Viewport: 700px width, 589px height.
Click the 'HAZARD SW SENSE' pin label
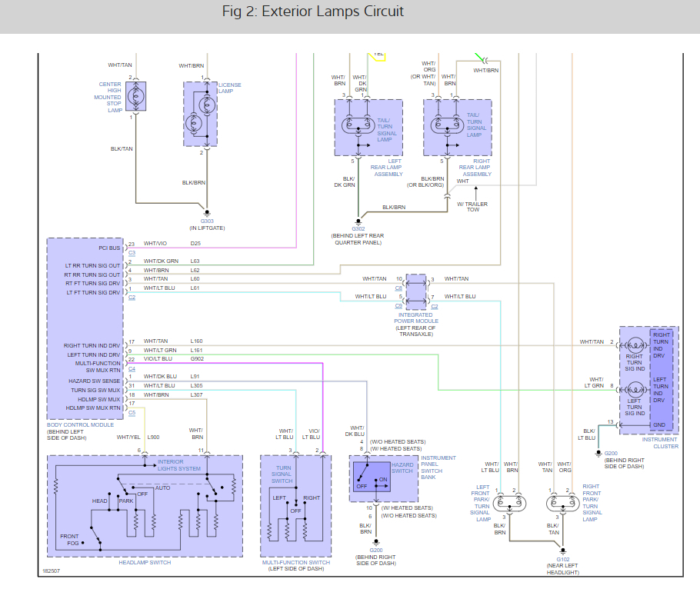(x=94, y=381)
